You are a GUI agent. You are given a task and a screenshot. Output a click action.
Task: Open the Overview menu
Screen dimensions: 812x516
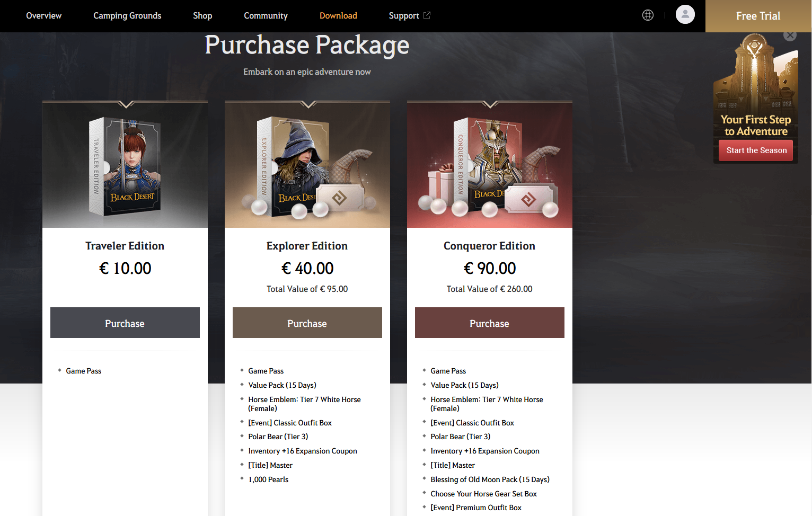click(44, 16)
